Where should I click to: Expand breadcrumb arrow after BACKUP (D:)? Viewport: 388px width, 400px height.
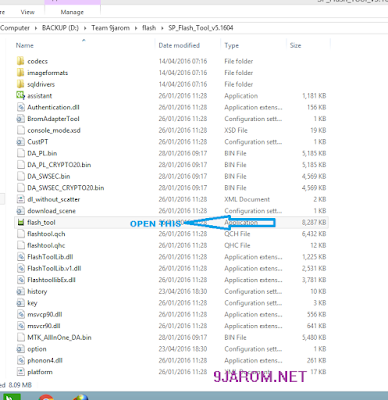(85, 28)
